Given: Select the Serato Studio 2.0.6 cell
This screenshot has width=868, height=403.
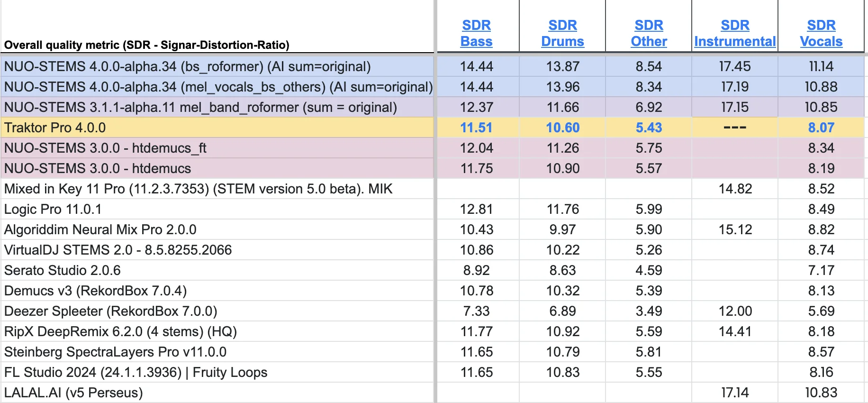Looking at the screenshot, I should point(63,270).
